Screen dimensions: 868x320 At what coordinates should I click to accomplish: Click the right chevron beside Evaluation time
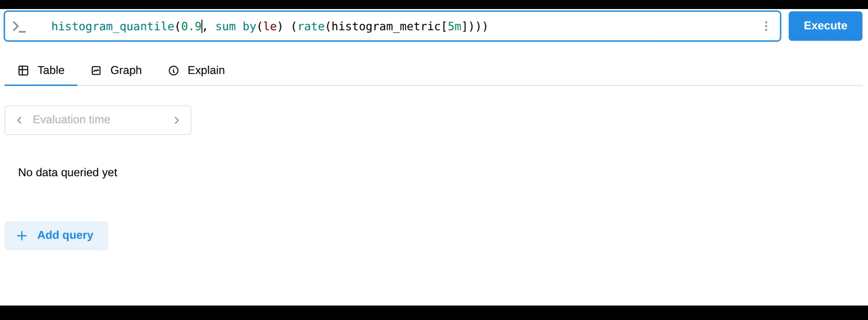(x=177, y=120)
